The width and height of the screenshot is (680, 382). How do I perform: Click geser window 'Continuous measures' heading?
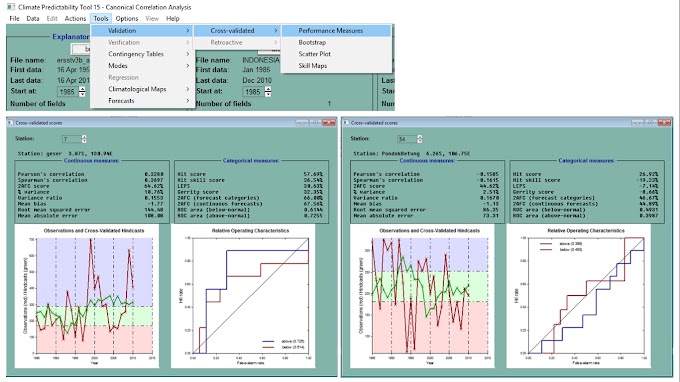(91, 160)
